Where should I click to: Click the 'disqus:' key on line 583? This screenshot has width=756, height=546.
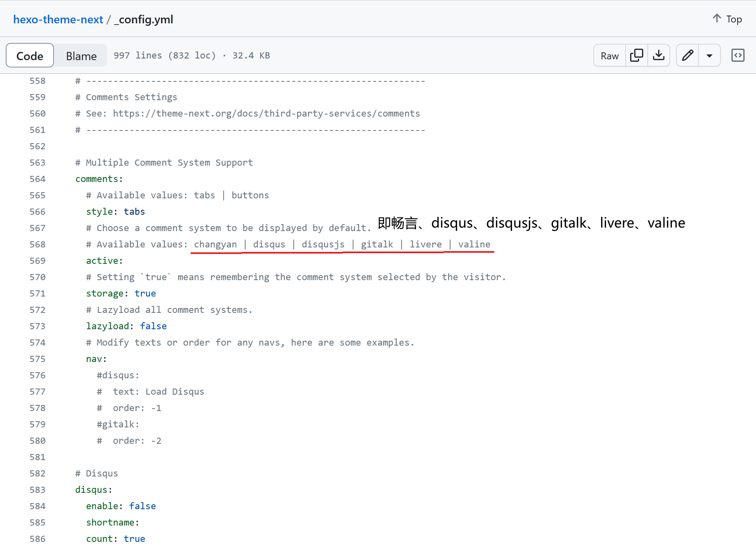pos(94,490)
